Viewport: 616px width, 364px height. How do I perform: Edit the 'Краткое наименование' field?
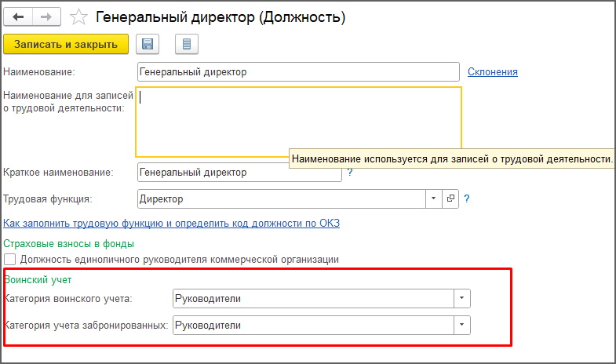coord(239,173)
